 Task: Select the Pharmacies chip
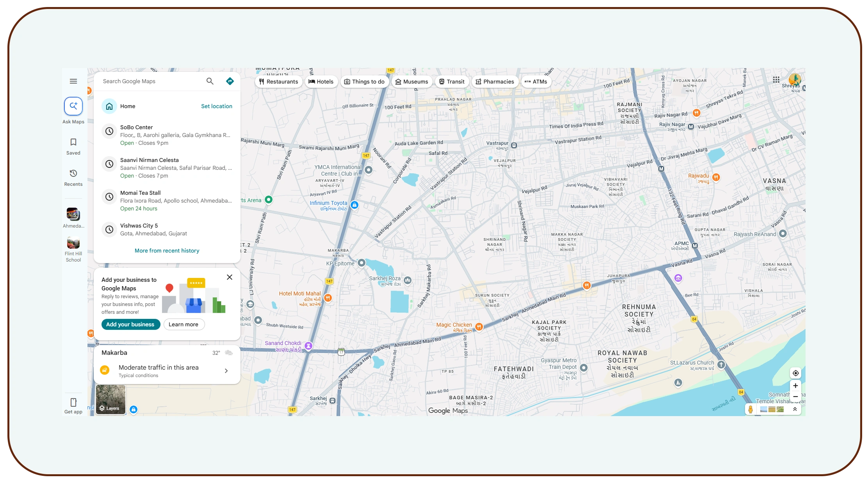coord(495,82)
